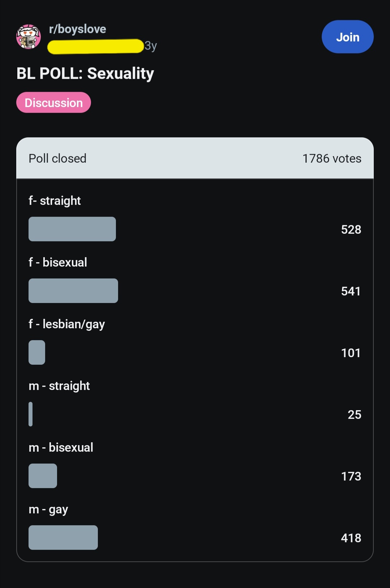
Task: Select the 'f- straight' poll option label
Action: click(x=55, y=201)
